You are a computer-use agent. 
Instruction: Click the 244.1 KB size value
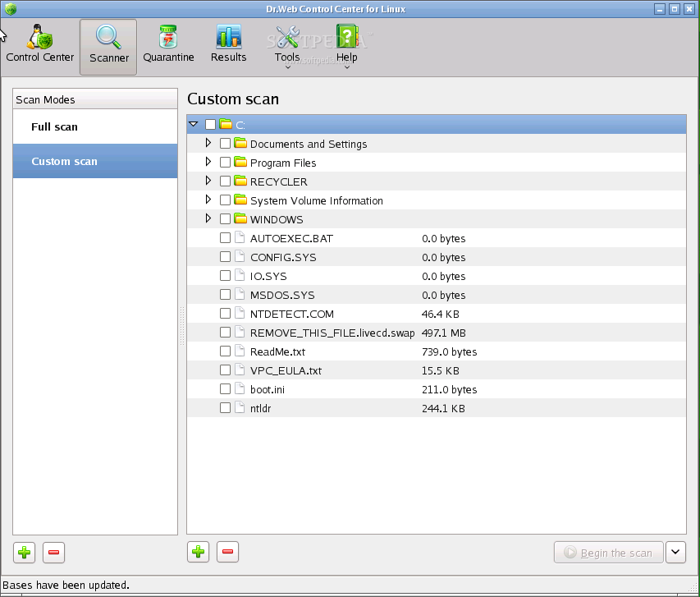coord(443,408)
